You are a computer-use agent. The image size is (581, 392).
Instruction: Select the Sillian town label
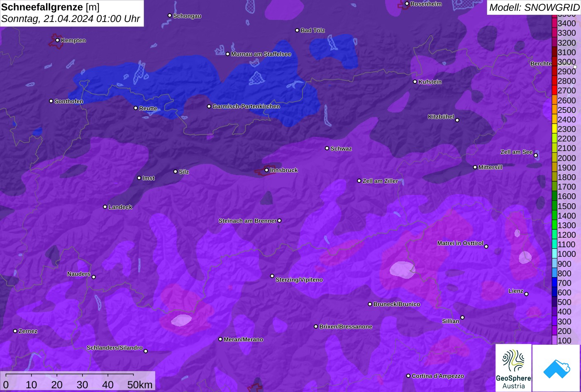pos(451,321)
